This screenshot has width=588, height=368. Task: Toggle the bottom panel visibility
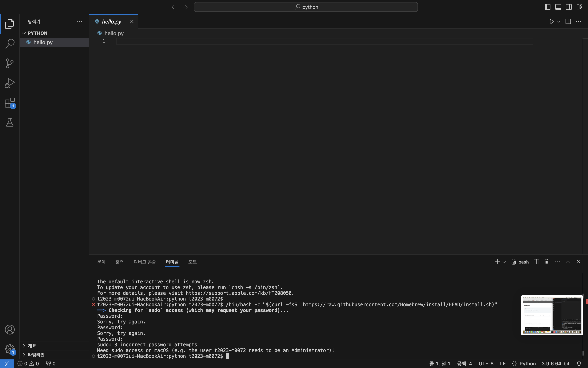click(558, 7)
